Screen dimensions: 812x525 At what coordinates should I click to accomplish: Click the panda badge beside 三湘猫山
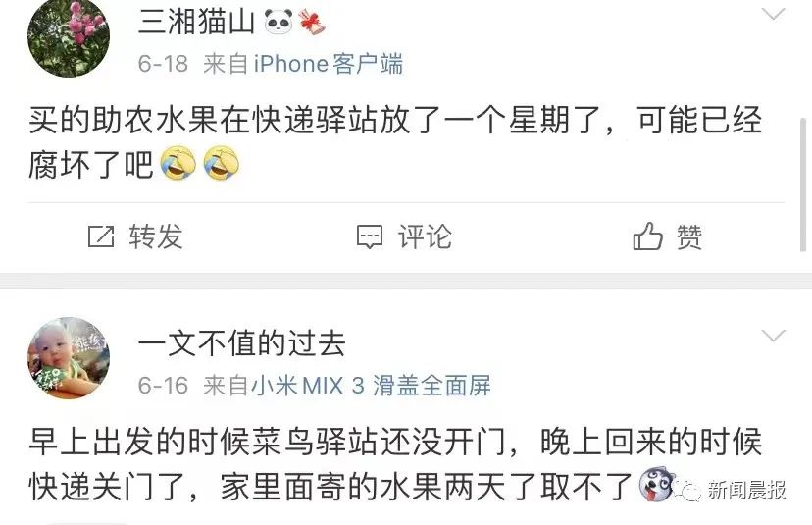pyautogui.click(x=279, y=23)
